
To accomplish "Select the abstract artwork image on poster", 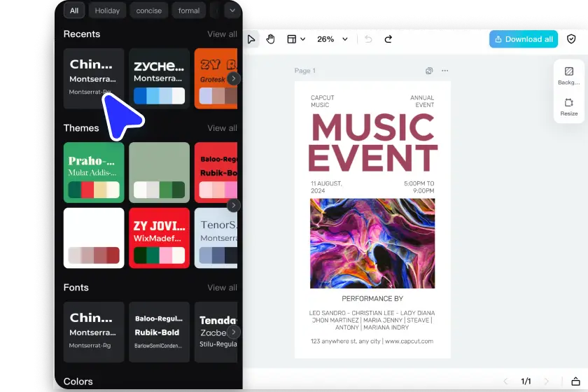I will pos(372,244).
